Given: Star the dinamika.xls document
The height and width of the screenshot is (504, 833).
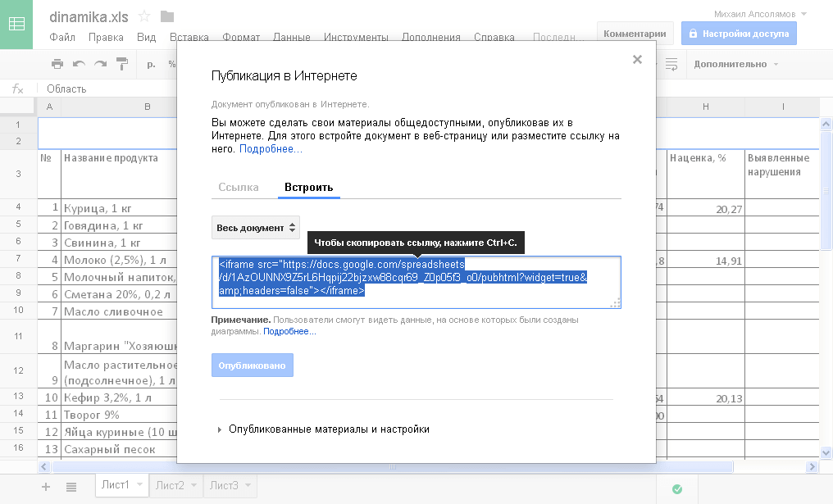Looking at the screenshot, I should tap(144, 16).
